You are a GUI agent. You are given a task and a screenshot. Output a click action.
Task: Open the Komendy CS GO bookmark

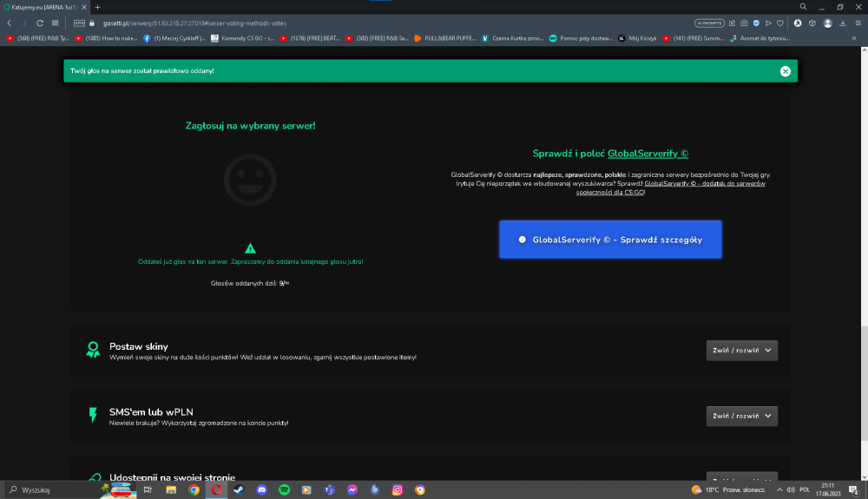tap(242, 38)
